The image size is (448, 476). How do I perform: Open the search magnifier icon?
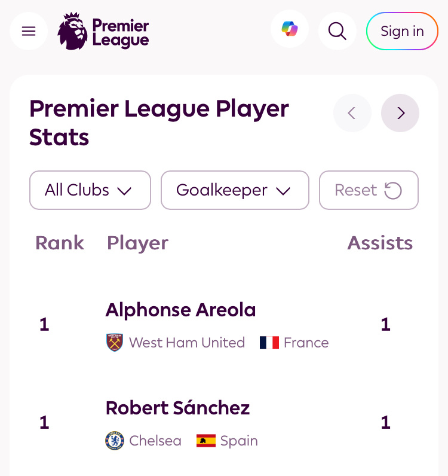(x=337, y=31)
